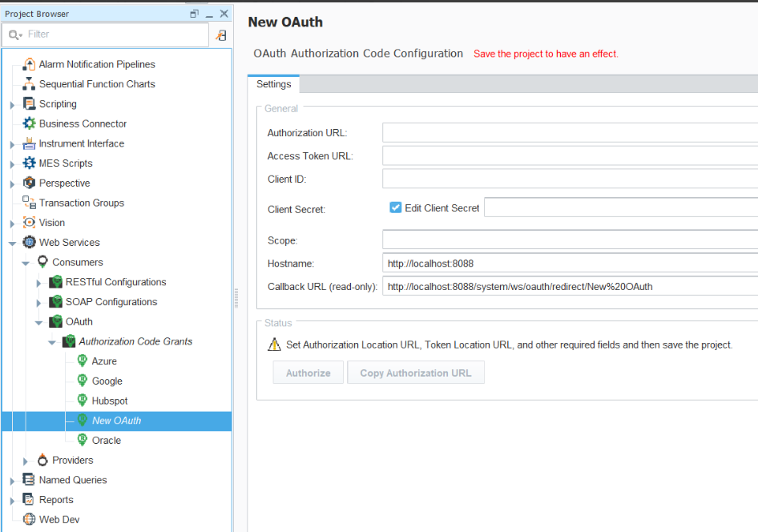Collapse the Web Services node
This screenshot has height=532, width=758.
coord(12,243)
